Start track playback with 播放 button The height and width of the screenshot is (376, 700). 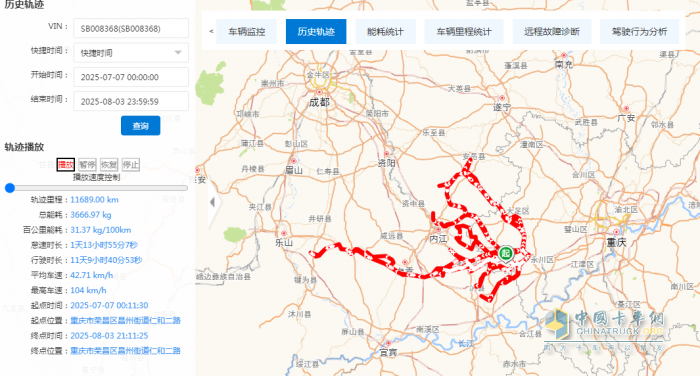(x=66, y=165)
